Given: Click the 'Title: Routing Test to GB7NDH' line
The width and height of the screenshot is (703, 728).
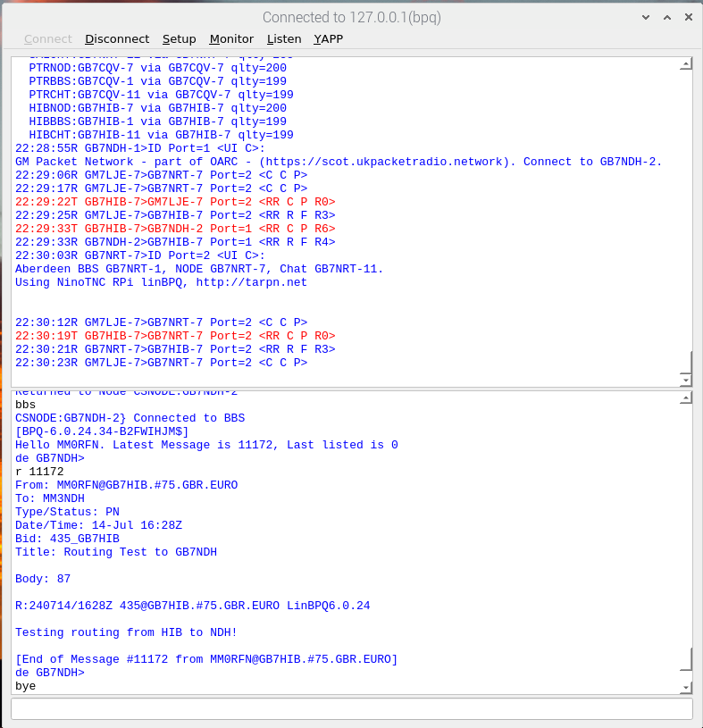Looking at the screenshot, I should pos(116,552).
